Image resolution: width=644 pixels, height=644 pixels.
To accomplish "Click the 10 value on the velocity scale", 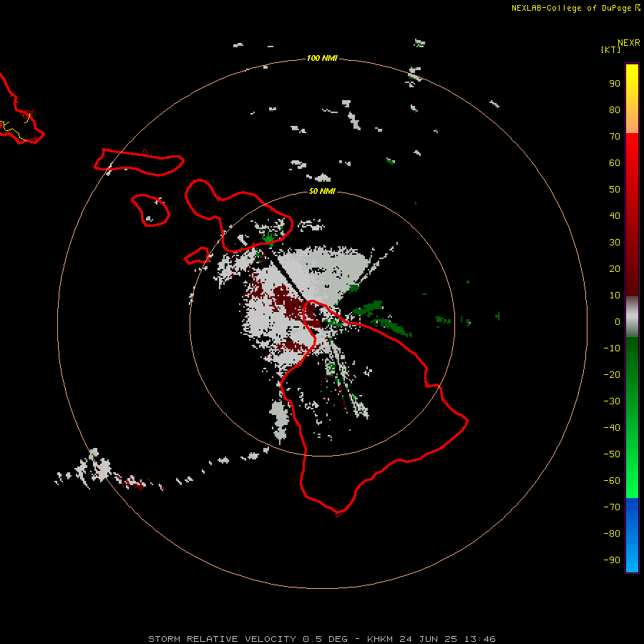I will click(x=615, y=296).
